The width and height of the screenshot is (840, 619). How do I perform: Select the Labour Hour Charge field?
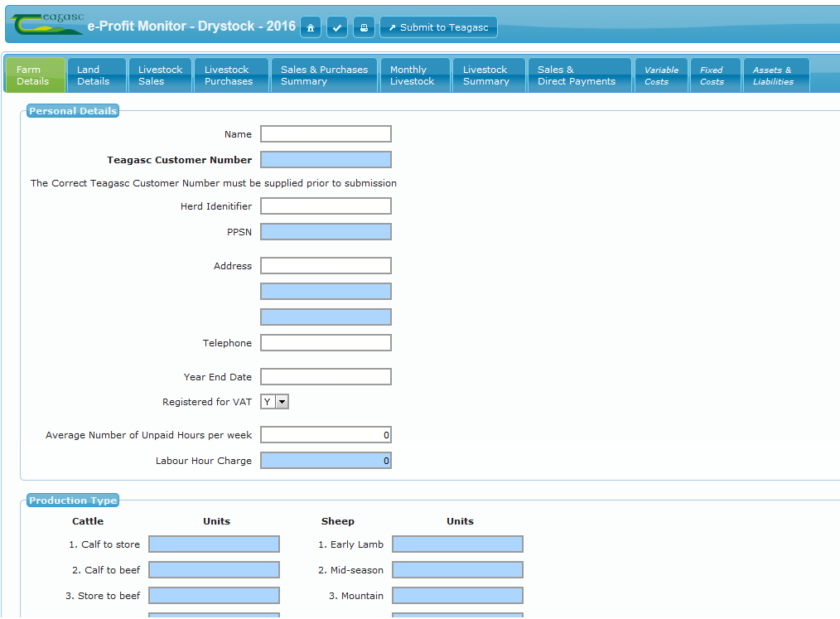point(326,461)
